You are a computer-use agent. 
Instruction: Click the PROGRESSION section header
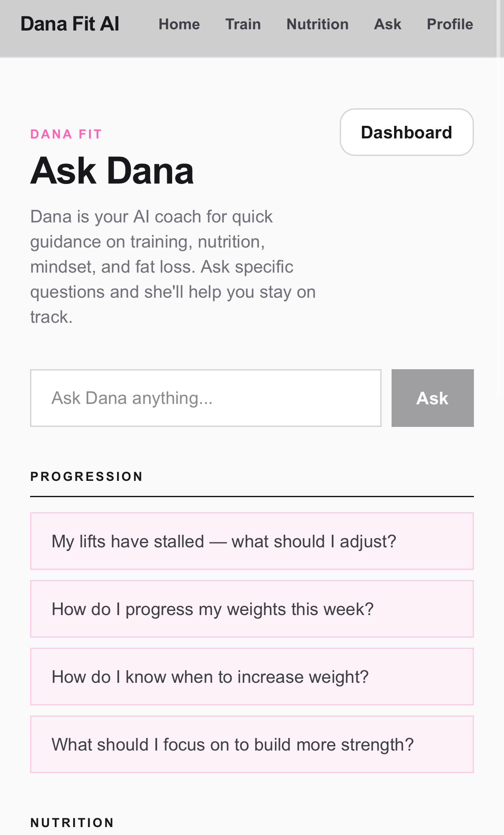coord(87,476)
